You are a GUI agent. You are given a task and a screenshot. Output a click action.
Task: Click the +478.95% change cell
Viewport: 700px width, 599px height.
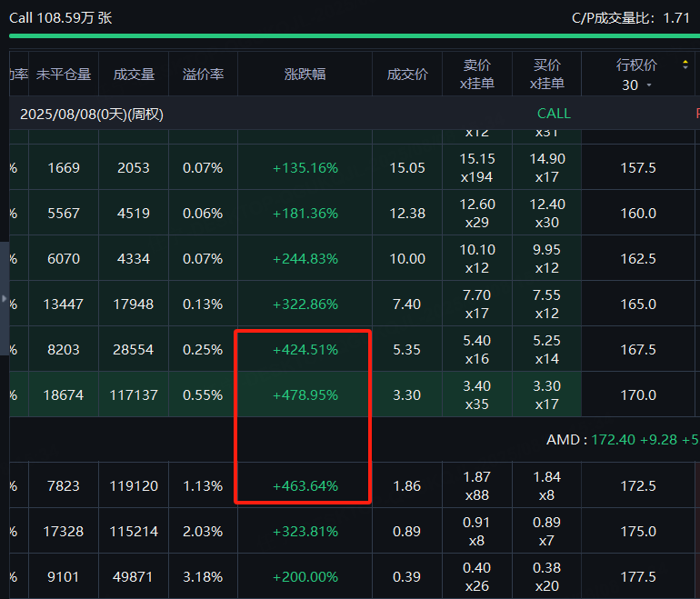tap(305, 395)
